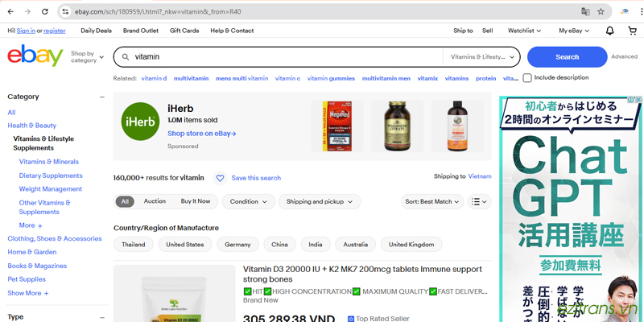
Task: Open the Condition filter dropdown
Action: tap(249, 202)
